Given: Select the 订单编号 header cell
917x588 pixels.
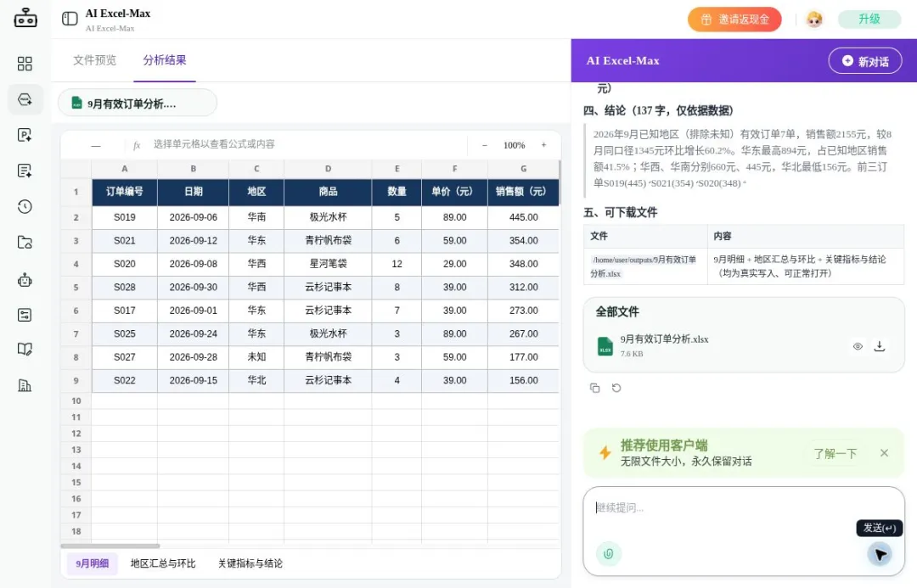Looking at the screenshot, I should (125, 192).
